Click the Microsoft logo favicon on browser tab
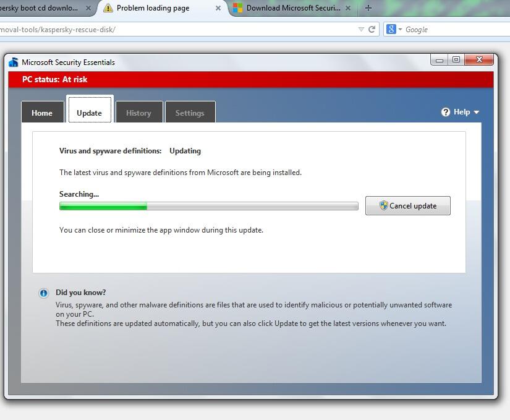The height and width of the screenshot is (420, 510). pos(238,8)
